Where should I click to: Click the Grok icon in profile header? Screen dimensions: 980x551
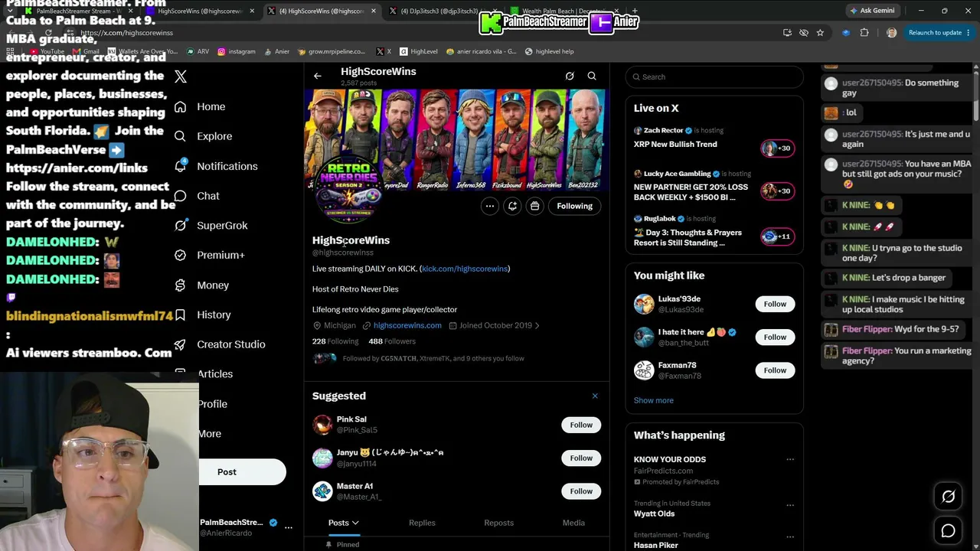[x=570, y=76]
